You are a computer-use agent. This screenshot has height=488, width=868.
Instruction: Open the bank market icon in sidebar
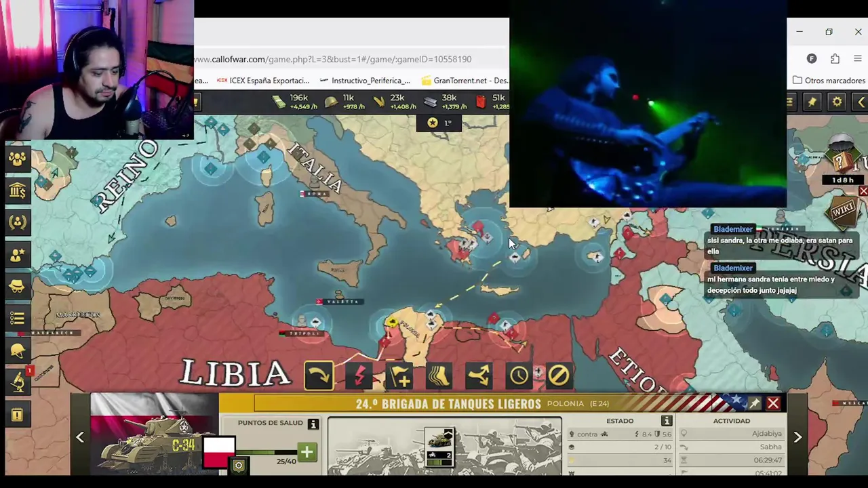[18, 190]
